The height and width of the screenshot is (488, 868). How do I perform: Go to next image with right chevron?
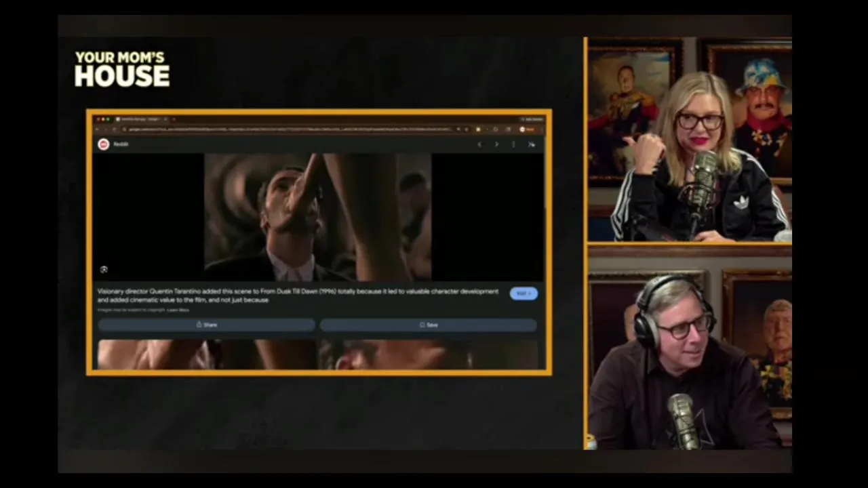point(496,144)
